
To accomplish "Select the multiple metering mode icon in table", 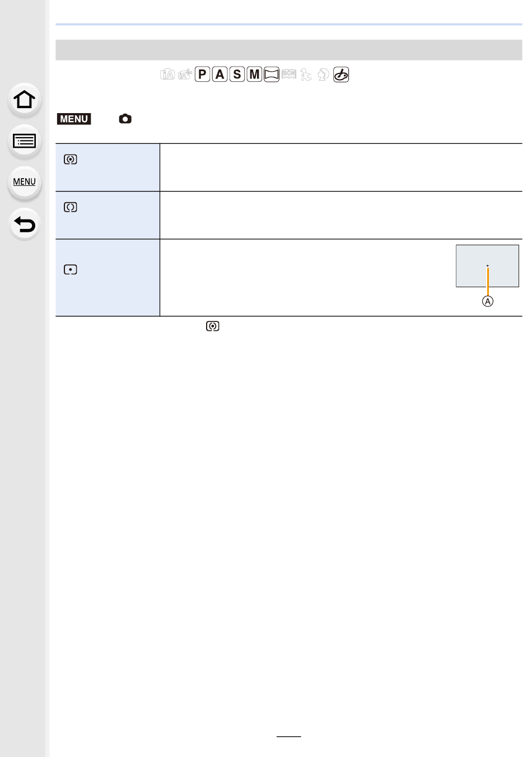I will point(70,160).
